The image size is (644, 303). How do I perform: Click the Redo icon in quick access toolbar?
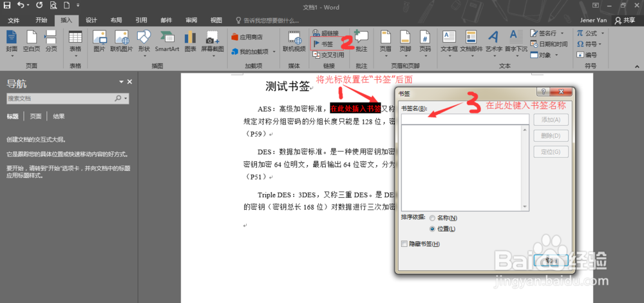[39, 6]
